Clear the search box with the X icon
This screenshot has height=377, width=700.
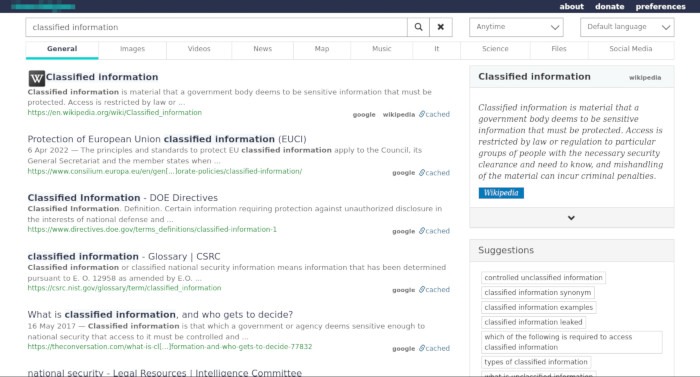441,27
